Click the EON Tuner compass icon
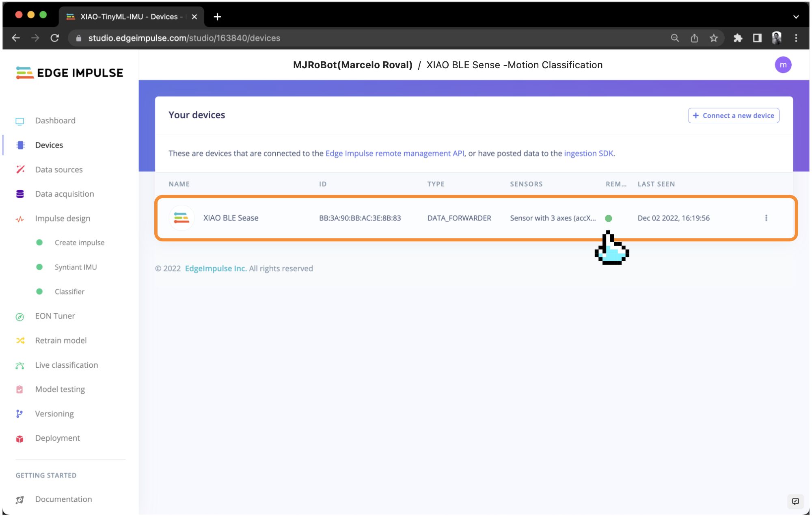This screenshot has height=516, width=812. [20, 317]
